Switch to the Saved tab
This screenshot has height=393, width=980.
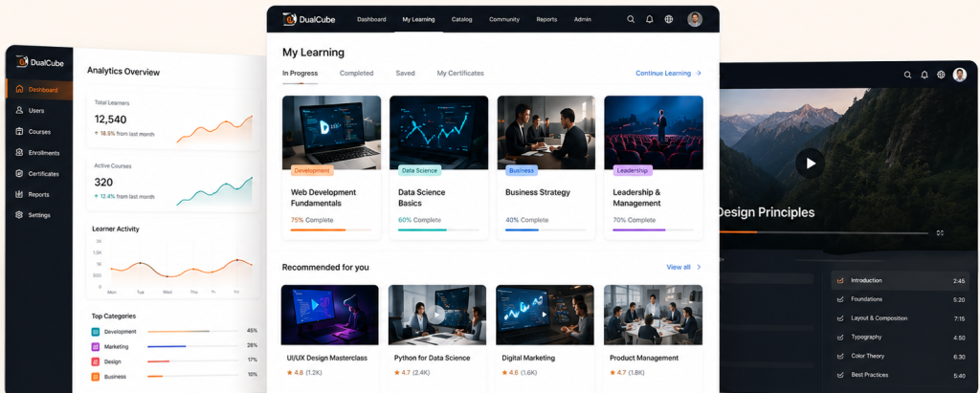pos(405,73)
